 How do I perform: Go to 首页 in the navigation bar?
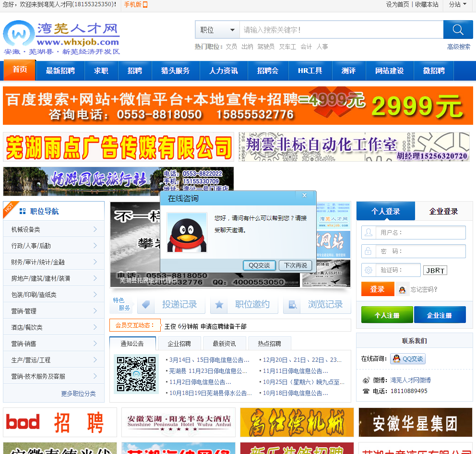click(x=20, y=70)
